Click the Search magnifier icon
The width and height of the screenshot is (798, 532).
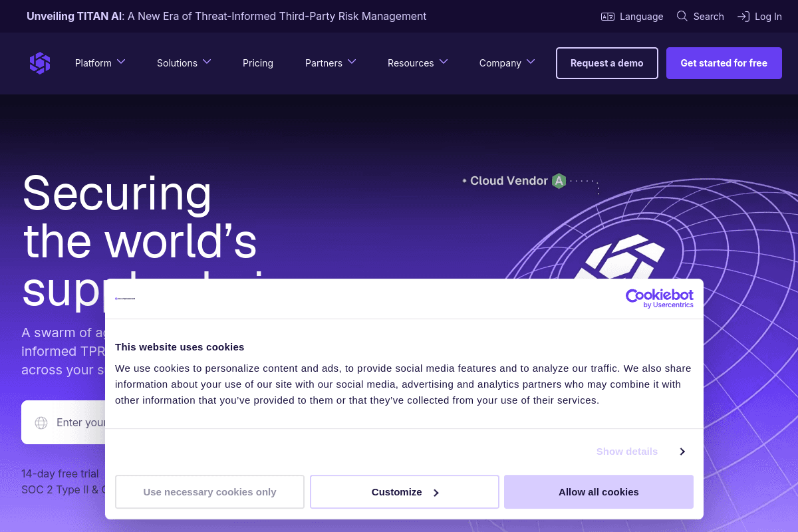682,16
